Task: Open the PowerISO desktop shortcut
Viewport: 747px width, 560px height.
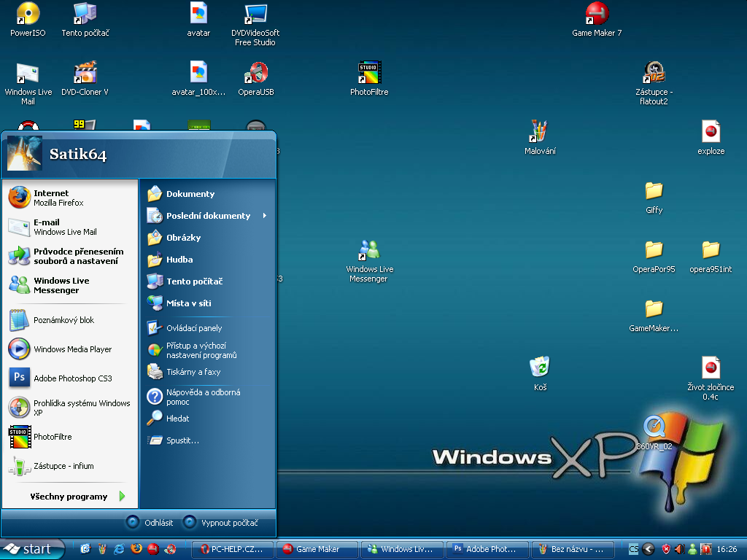Action: tap(28, 15)
